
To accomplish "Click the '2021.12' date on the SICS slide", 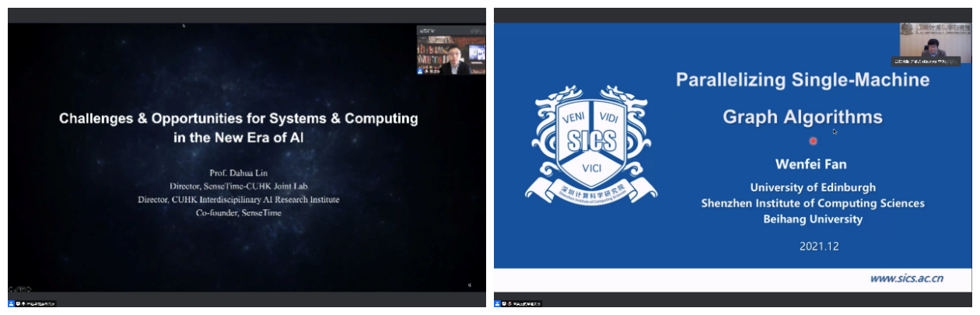I will point(818,246).
